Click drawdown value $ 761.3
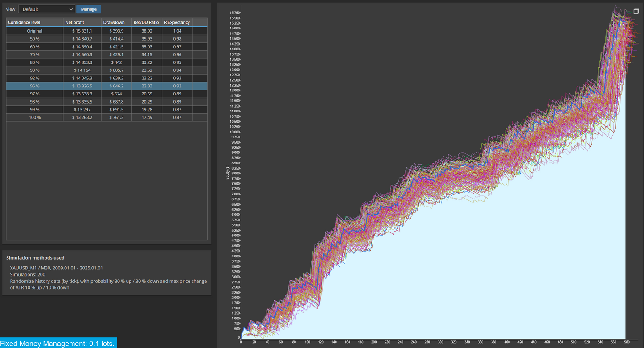The image size is (644, 348). click(116, 117)
